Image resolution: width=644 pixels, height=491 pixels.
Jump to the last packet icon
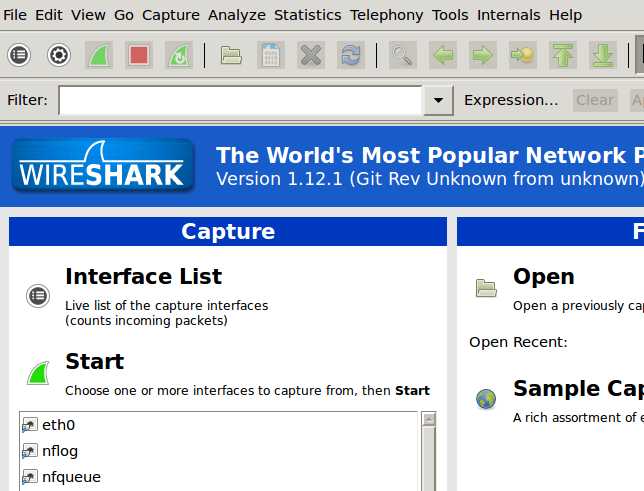point(603,55)
